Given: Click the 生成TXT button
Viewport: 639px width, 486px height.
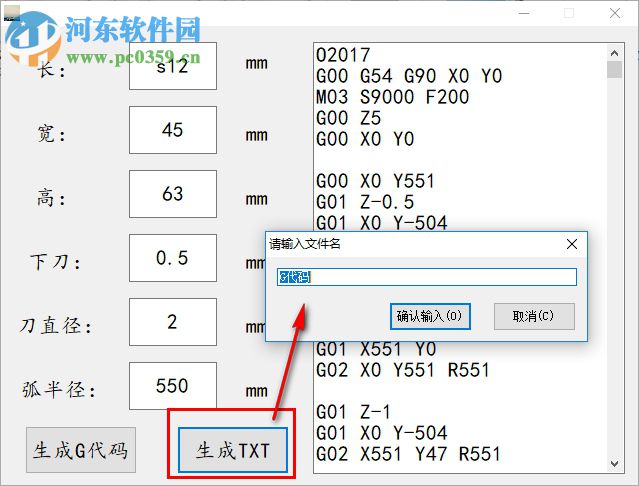Looking at the screenshot, I should 233,450.
